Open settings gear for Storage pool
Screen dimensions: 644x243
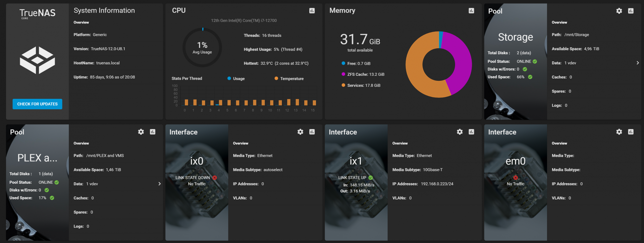coord(619,11)
